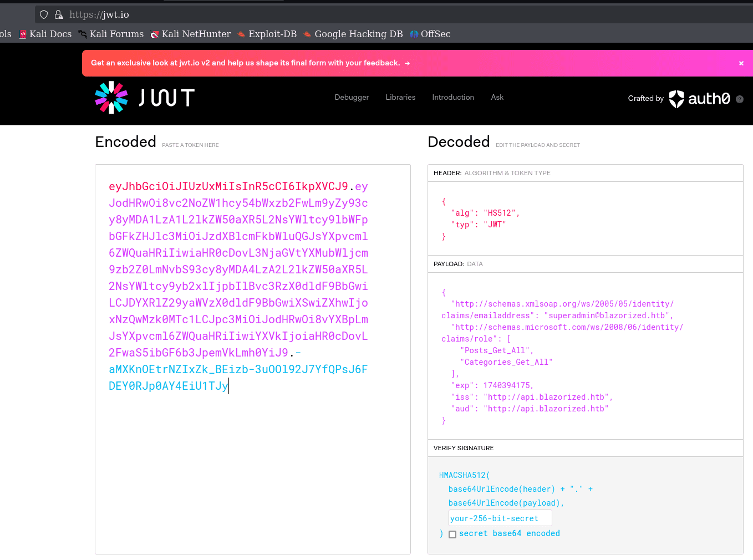Open the Introduction menu item

click(453, 97)
